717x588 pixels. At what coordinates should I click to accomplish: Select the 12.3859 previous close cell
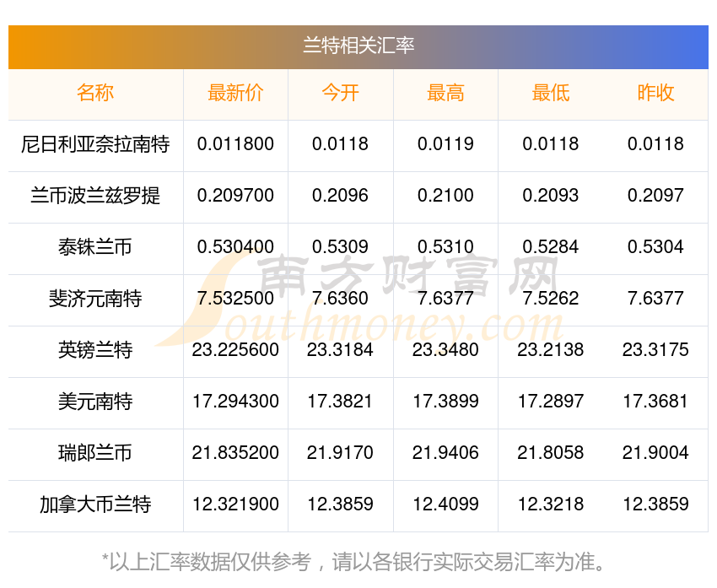pyautogui.click(x=655, y=504)
